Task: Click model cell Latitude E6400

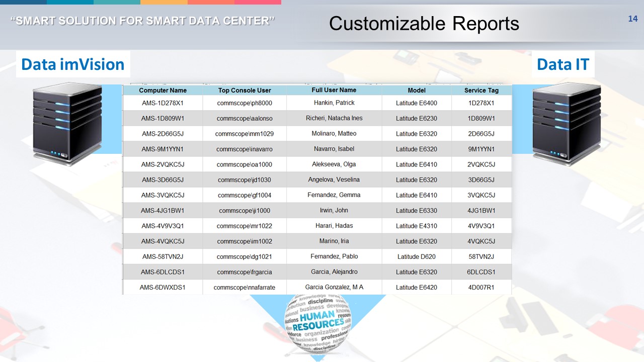Action: pyautogui.click(x=417, y=103)
